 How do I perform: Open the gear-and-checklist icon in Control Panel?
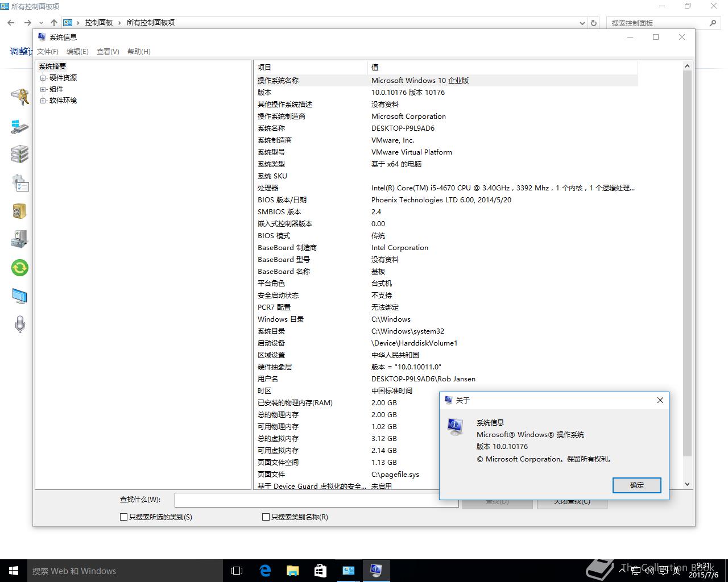click(20, 182)
